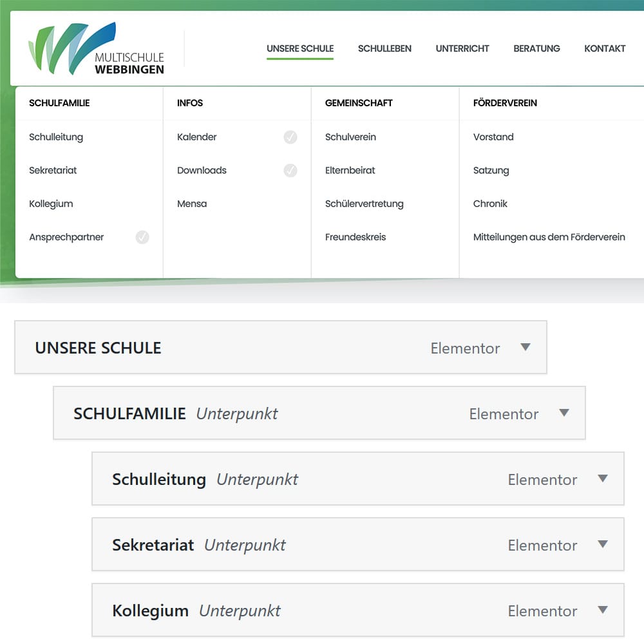Click the checkmark icon beside Downloads
Image resolution: width=644 pixels, height=644 pixels.
pyautogui.click(x=290, y=171)
